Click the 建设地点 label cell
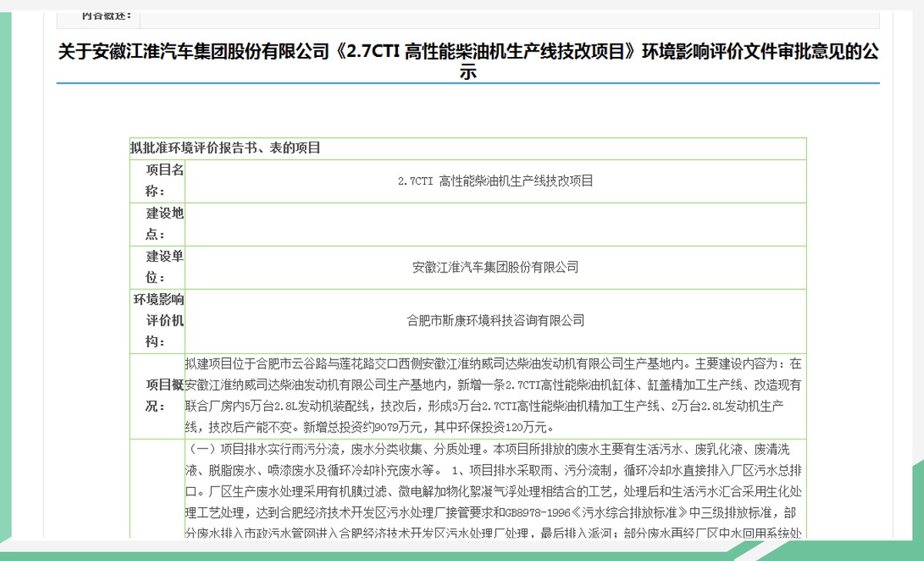Screen dimensions: 924x561 tap(158, 224)
